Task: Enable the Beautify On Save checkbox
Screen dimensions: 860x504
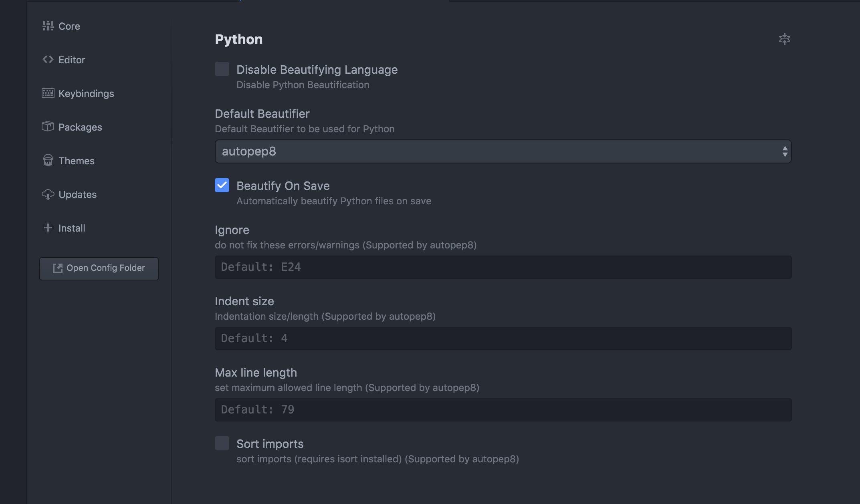Action: [x=222, y=185]
